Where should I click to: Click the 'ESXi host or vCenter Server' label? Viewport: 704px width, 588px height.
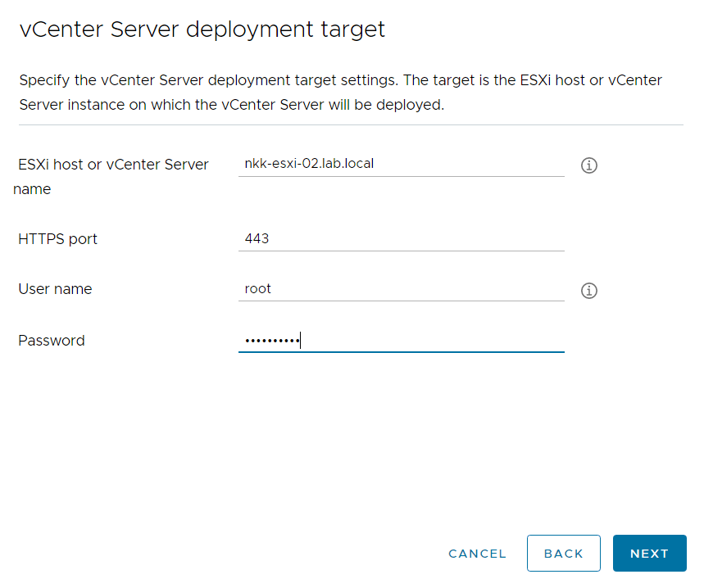coord(113,165)
